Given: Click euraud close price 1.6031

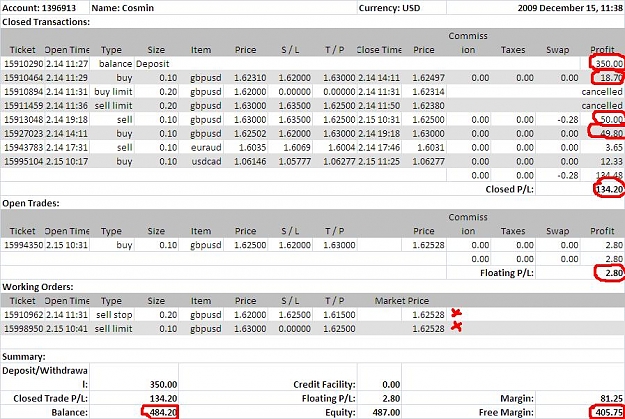Looking at the screenshot, I should pyautogui.click(x=431, y=148).
